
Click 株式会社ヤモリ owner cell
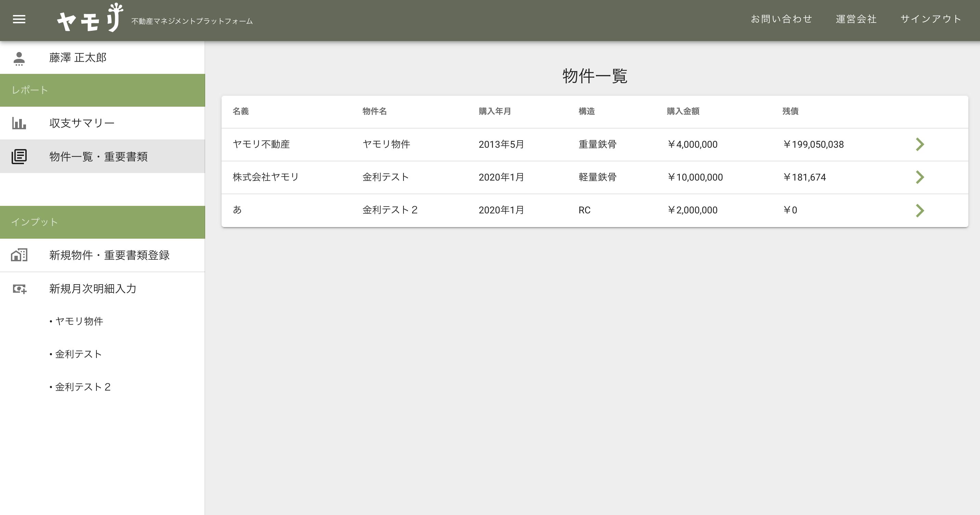[266, 177]
